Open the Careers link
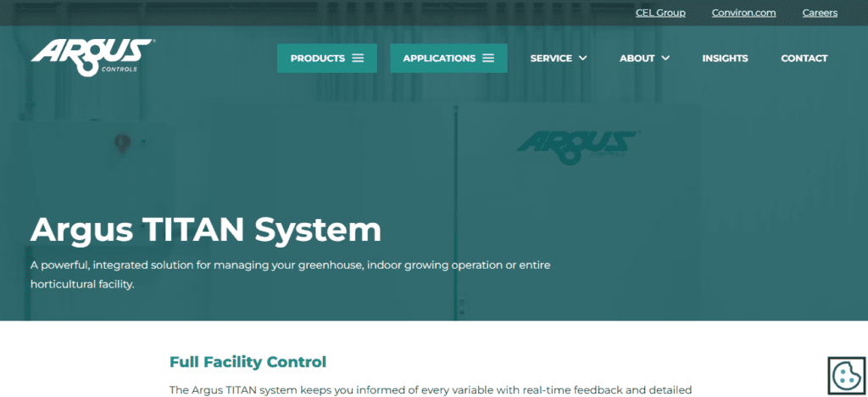Image resolution: width=868 pixels, height=397 pixels. (x=820, y=13)
